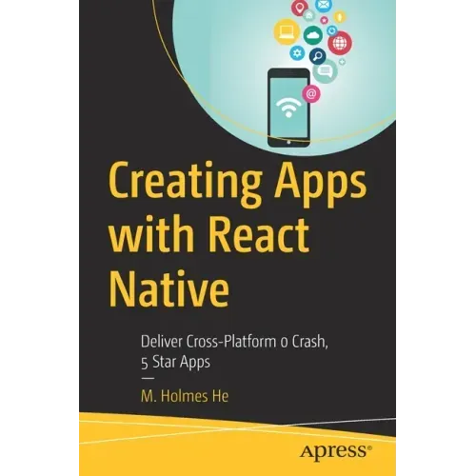Click the title line "with React"
Viewport: 476px width, 476px height.
click(208, 235)
